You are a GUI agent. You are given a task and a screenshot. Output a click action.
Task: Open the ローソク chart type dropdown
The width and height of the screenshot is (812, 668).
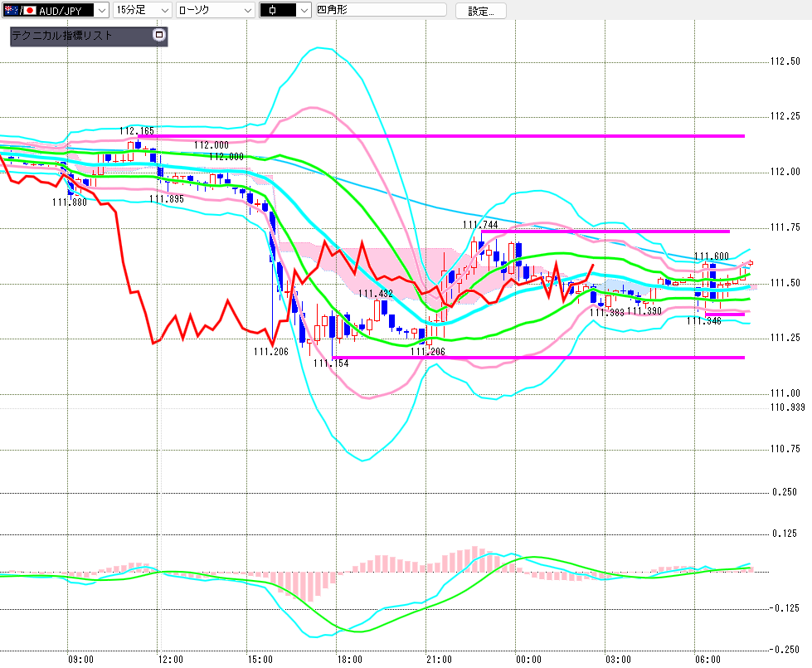point(215,10)
